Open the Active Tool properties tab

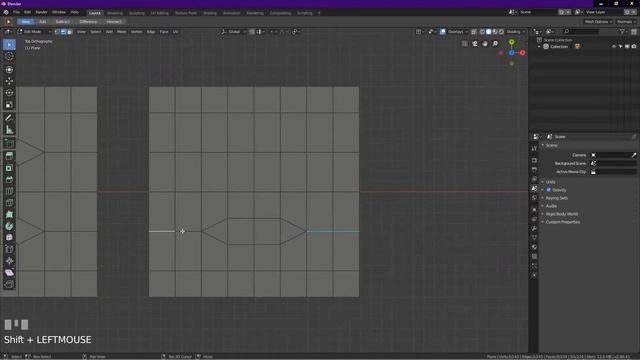coord(534,149)
